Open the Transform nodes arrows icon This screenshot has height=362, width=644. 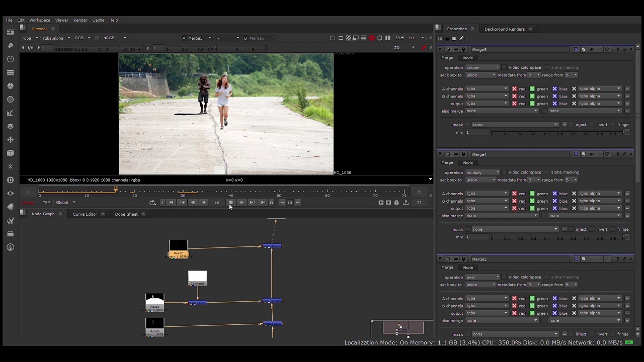10,140
